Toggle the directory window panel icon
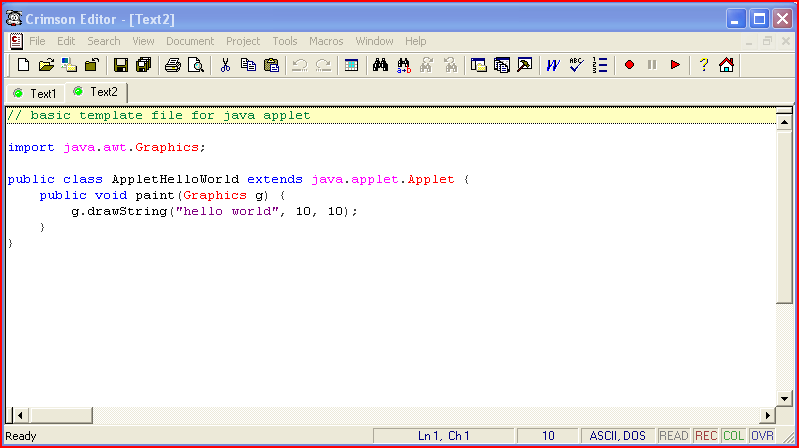This screenshot has height=448, width=799. click(x=478, y=65)
